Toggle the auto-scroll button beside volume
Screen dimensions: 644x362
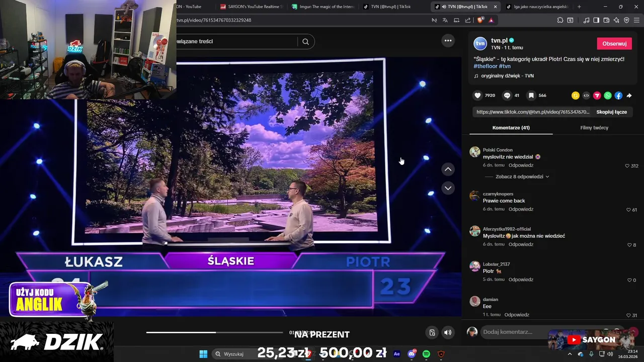(432, 332)
